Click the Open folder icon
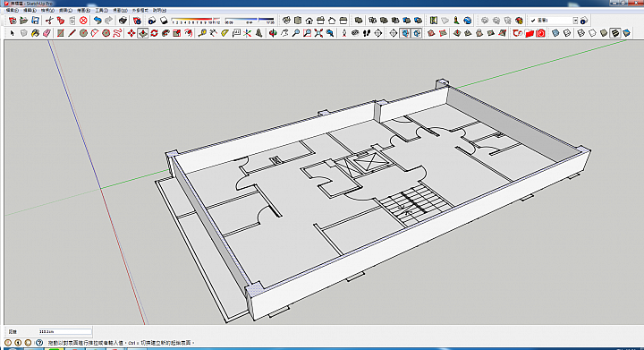The height and width of the screenshot is (350, 644). point(24,20)
